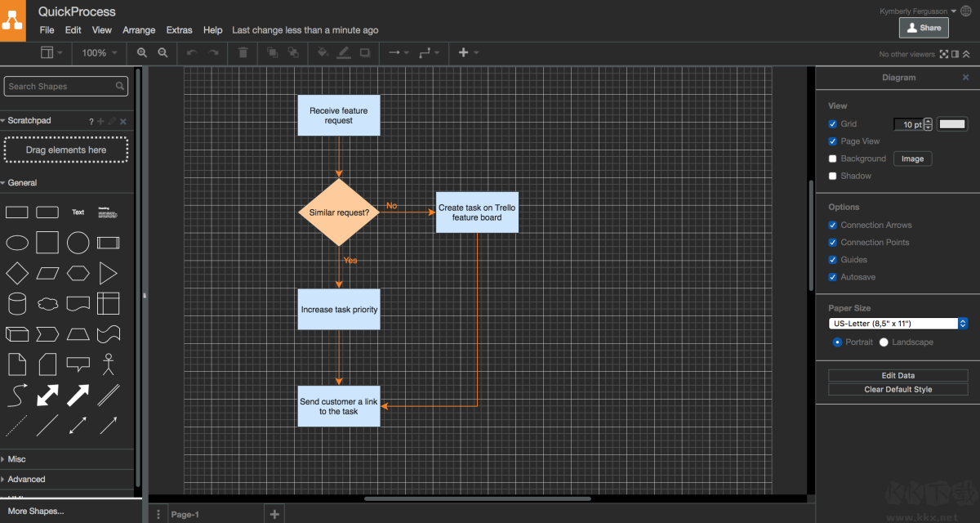Click the undo arrow icon
This screenshot has width=980, height=523.
192,52
